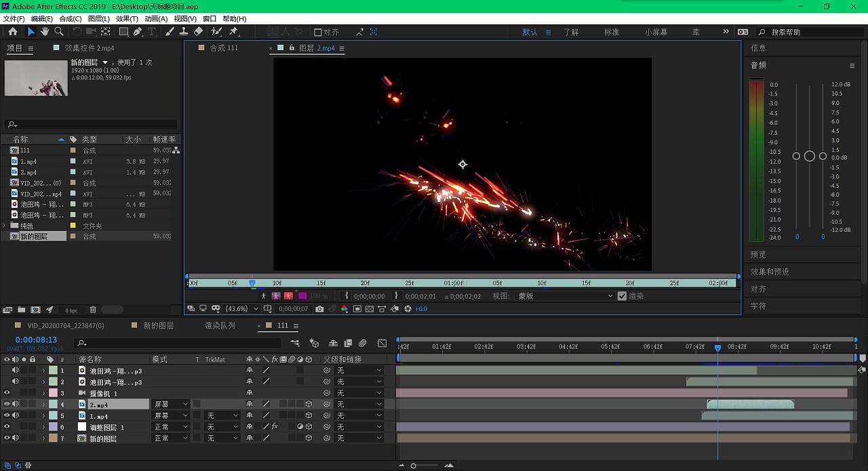Select the Puppet Pin tool
The image size is (868, 471).
[234, 32]
